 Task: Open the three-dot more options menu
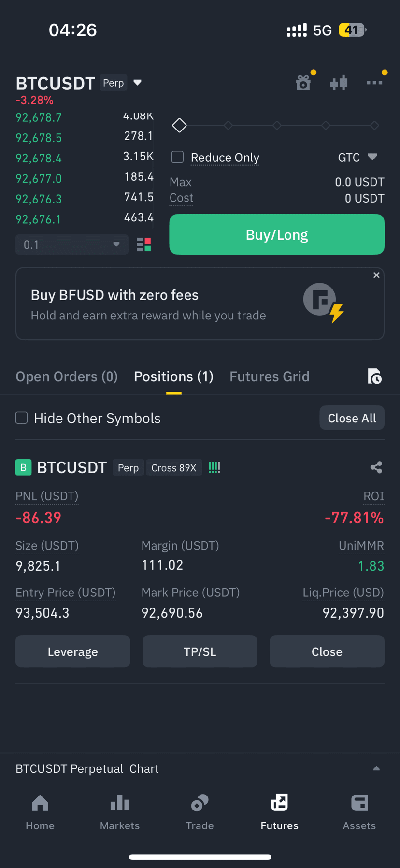[374, 83]
